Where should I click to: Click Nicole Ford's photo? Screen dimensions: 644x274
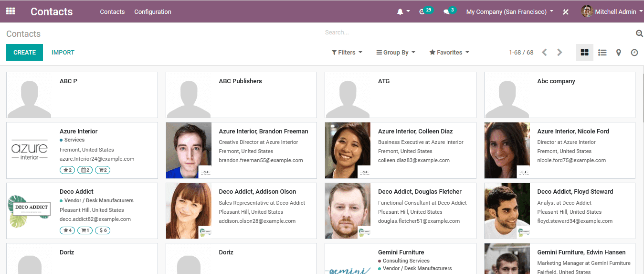[x=507, y=150]
